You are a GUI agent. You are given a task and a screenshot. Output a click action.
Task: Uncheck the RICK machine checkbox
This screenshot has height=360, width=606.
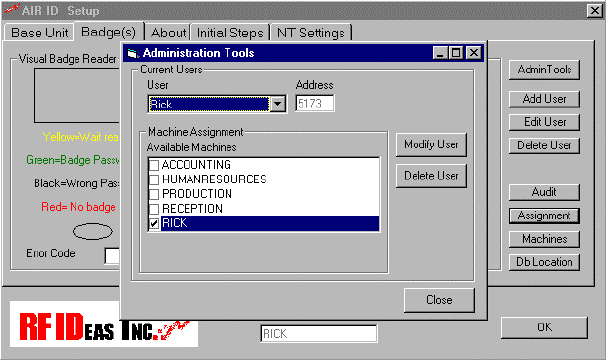click(x=154, y=223)
